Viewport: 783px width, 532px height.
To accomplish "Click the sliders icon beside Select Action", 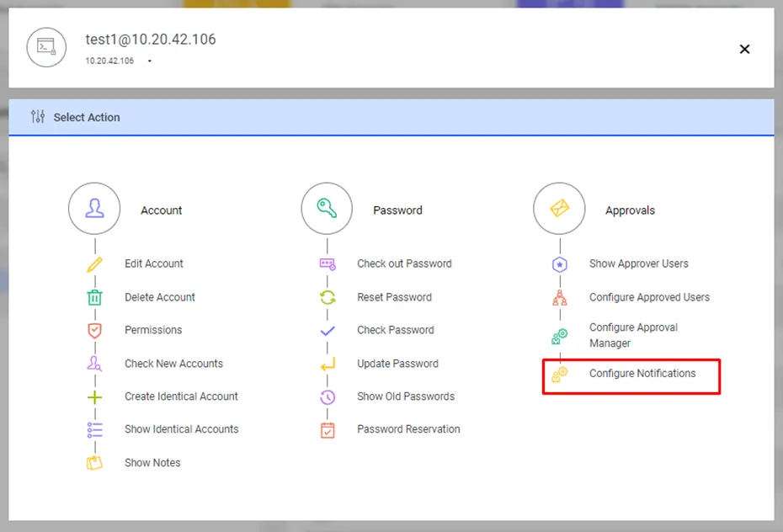I will pos(38,117).
